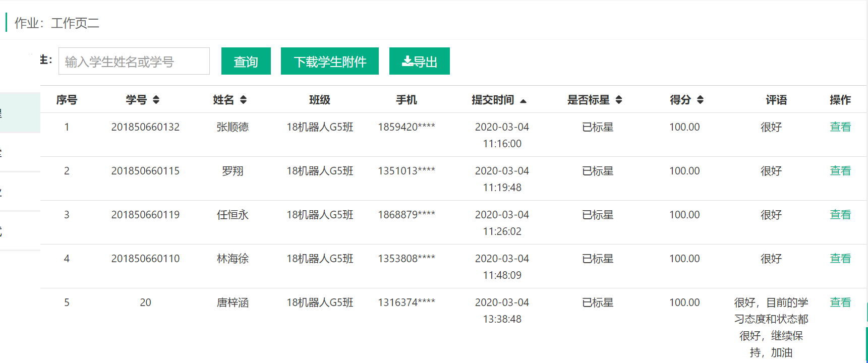This screenshot has height=363, width=868.
Task: Click 已标星 status in 张顺德 row
Action: click(x=598, y=127)
